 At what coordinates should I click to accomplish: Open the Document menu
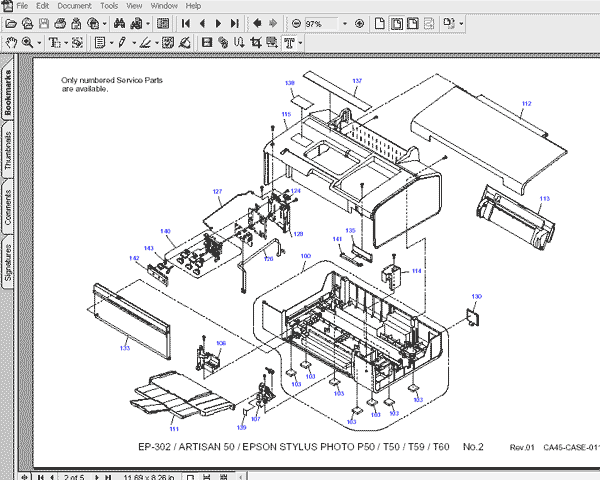(73, 6)
